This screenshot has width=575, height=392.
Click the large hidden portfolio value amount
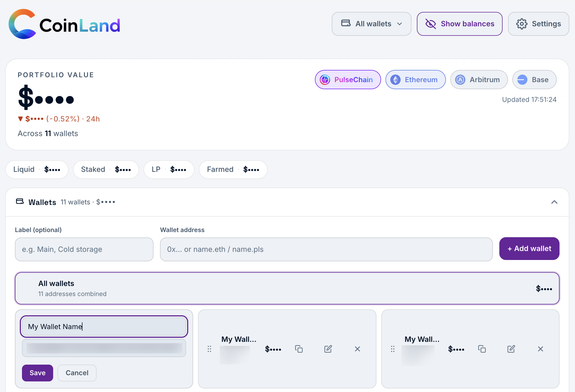(x=46, y=98)
